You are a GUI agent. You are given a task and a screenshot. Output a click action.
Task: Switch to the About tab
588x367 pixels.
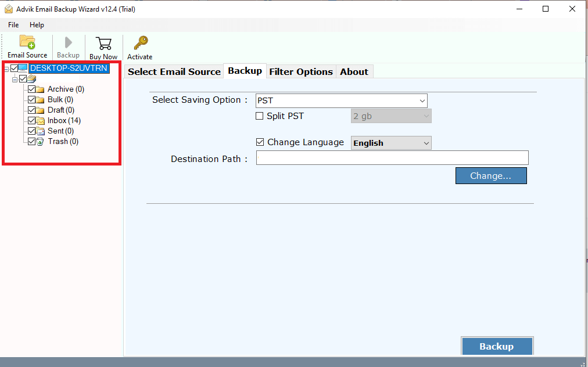click(x=354, y=71)
